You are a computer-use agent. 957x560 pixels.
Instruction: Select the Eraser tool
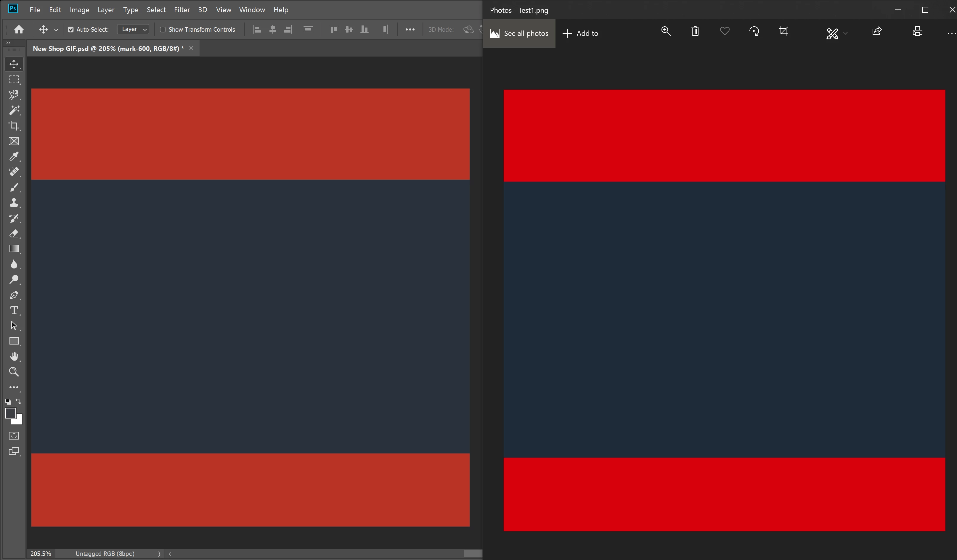14,234
